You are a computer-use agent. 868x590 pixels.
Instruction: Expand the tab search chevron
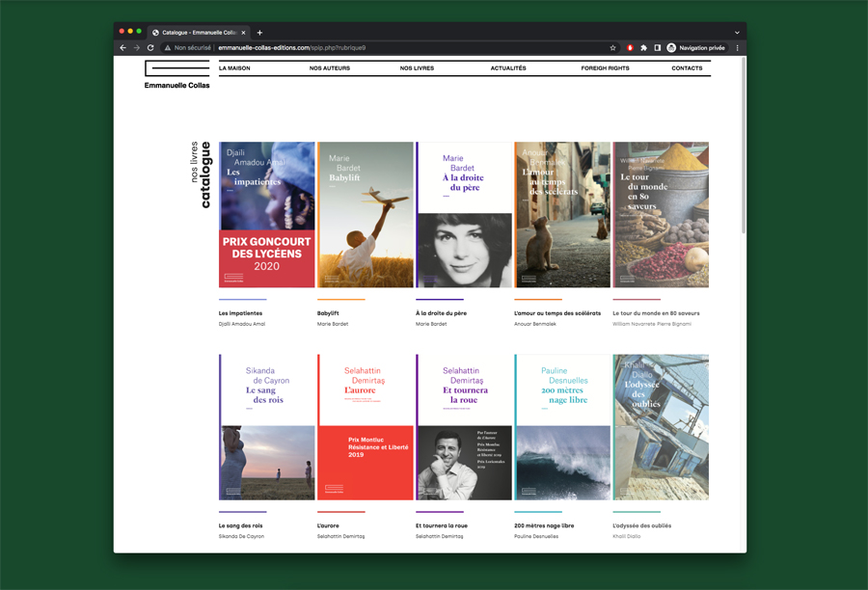(737, 32)
